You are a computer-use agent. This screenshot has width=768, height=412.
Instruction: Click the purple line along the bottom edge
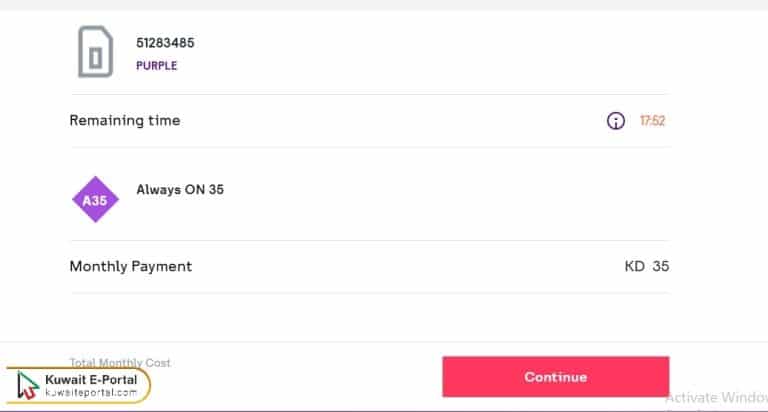[384, 410]
